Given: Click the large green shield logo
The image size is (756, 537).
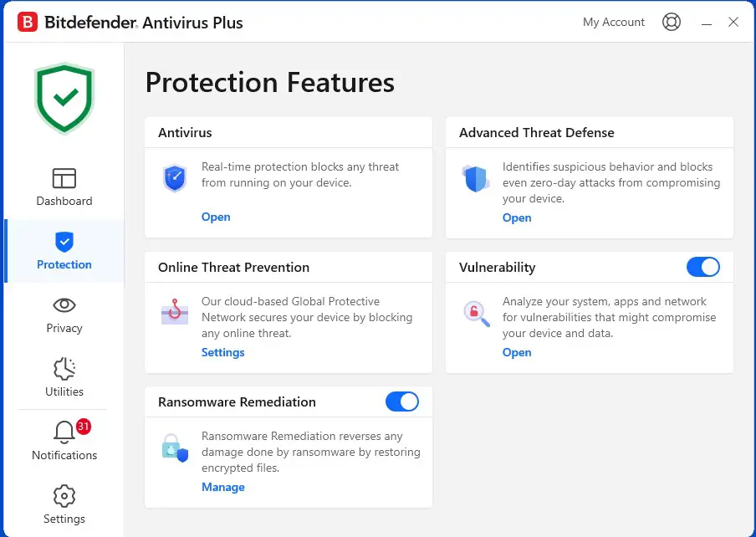Looking at the screenshot, I should tap(64, 97).
